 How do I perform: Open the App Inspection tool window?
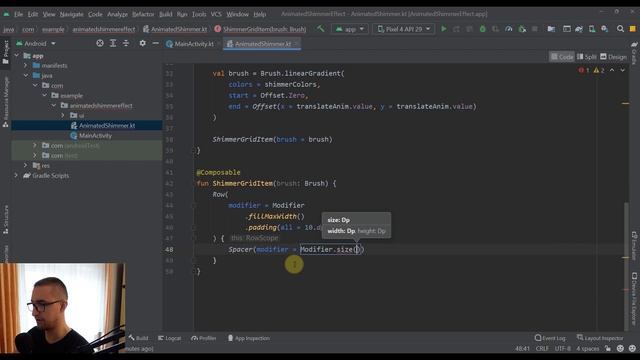(249, 338)
